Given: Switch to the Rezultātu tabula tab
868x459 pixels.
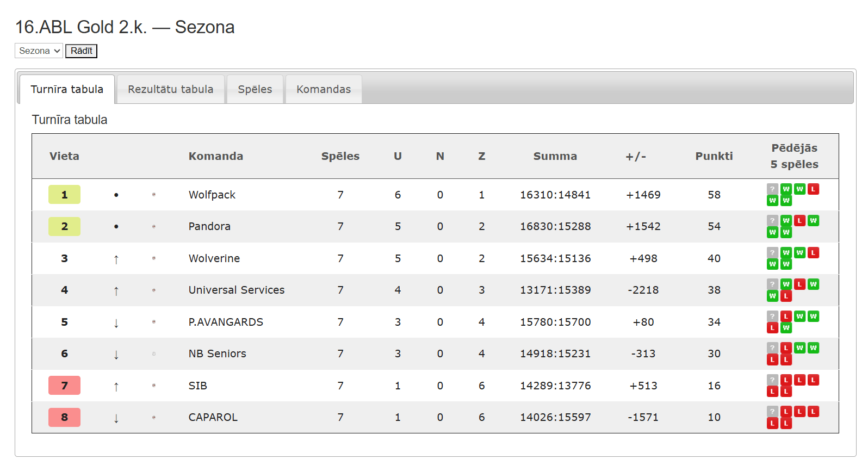Looking at the screenshot, I should tap(171, 89).
